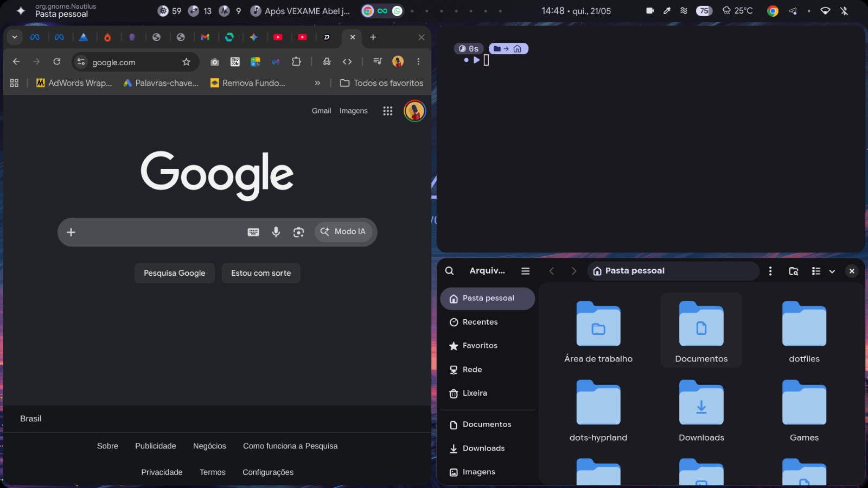Image resolution: width=868 pixels, height=488 pixels.
Task: Search files in the Arquivos window
Action: click(x=450, y=271)
